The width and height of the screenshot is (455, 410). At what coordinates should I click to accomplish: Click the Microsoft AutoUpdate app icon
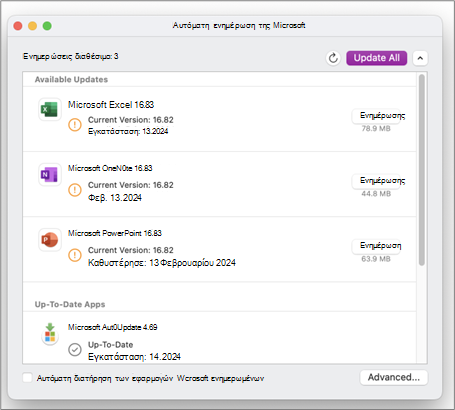(50, 333)
